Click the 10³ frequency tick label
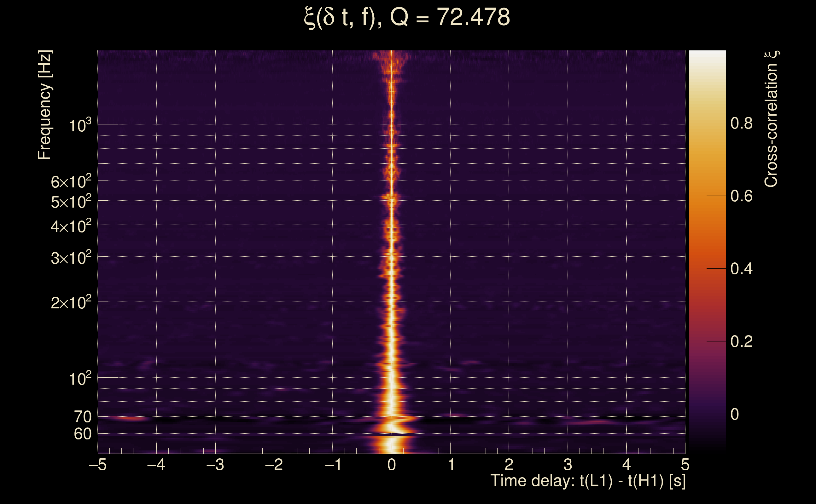The width and height of the screenshot is (816, 504). coord(80,126)
